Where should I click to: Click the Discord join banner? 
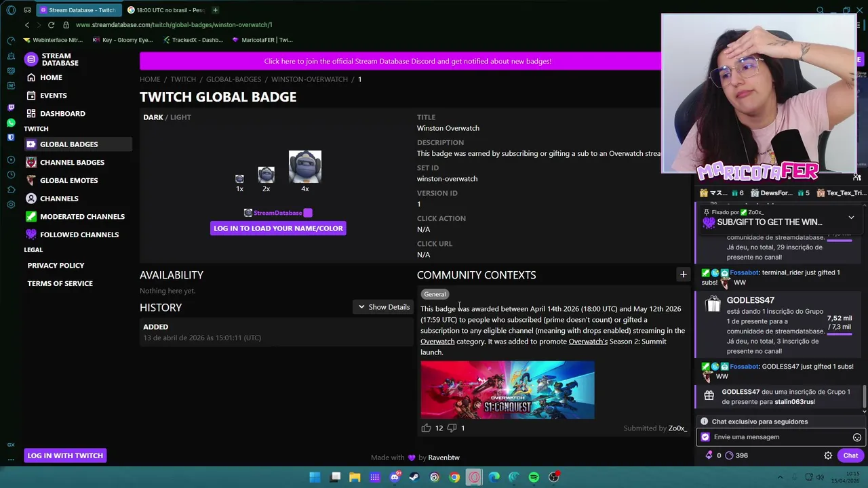click(x=407, y=61)
